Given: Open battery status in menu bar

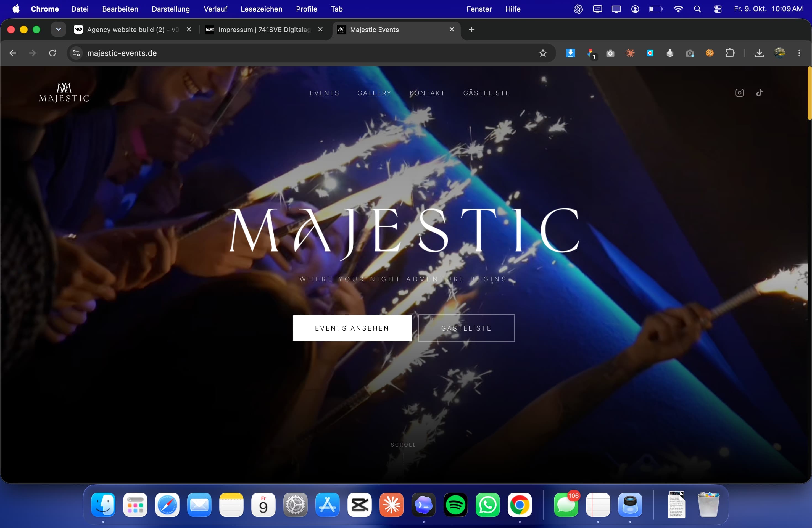Looking at the screenshot, I should [x=655, y=9].
